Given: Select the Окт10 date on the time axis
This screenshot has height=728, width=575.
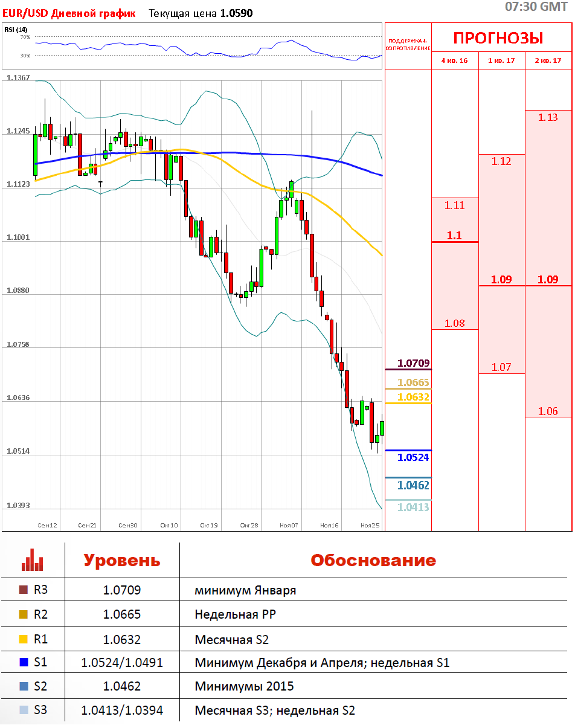Looking at the screenshot, I should click(169, 526).
